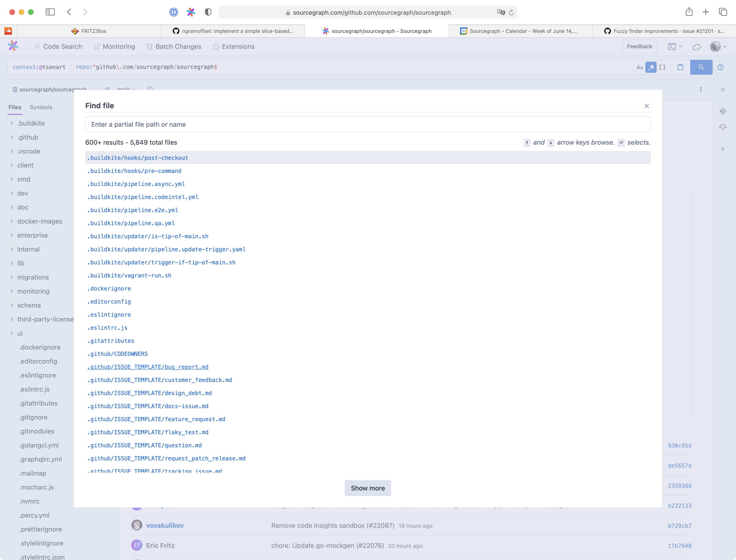736x560 pixels.
Task: Switch to the Files sidebar tab
Action: click(15, 107)
